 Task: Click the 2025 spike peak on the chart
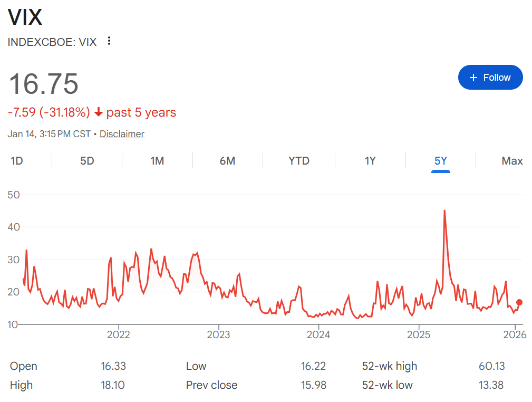pyautogui.click(x=444, y=210)
